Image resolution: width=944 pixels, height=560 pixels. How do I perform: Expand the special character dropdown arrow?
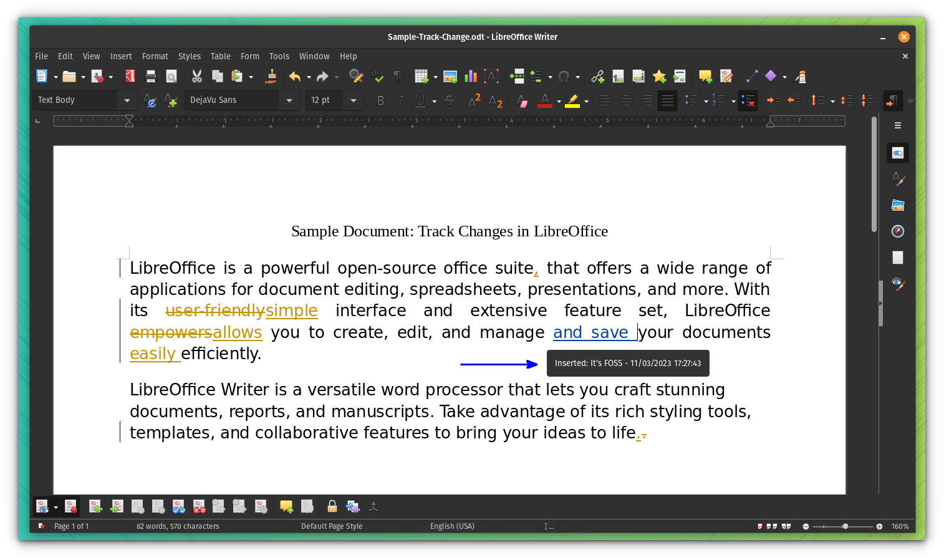tap(577, 77)
